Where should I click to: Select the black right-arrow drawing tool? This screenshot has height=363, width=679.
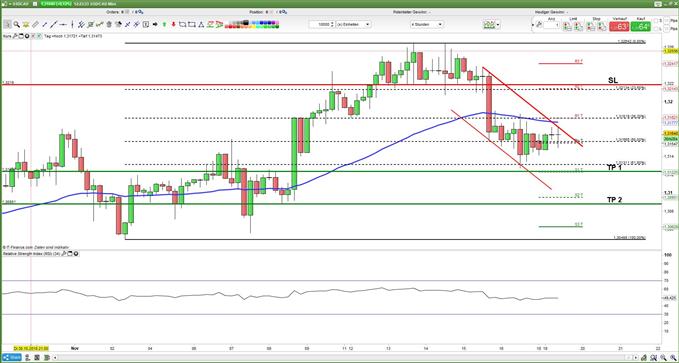point(155,24)
